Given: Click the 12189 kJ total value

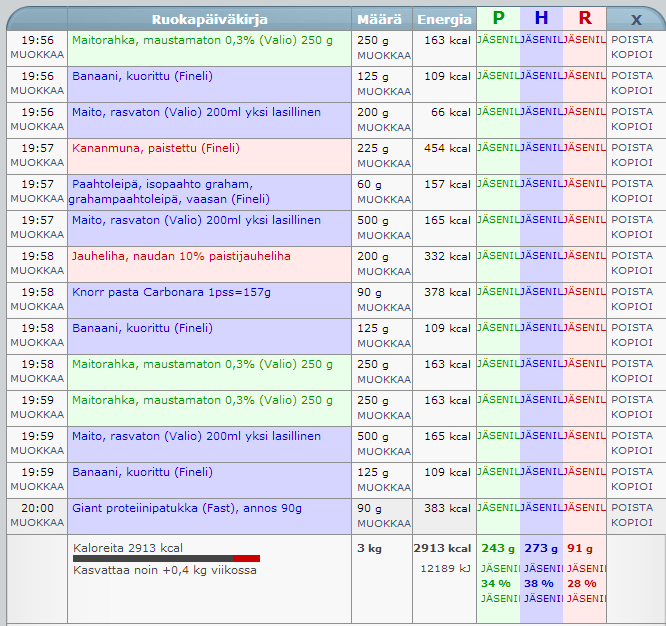Looking at the screenshot, I should pos(445,569).
